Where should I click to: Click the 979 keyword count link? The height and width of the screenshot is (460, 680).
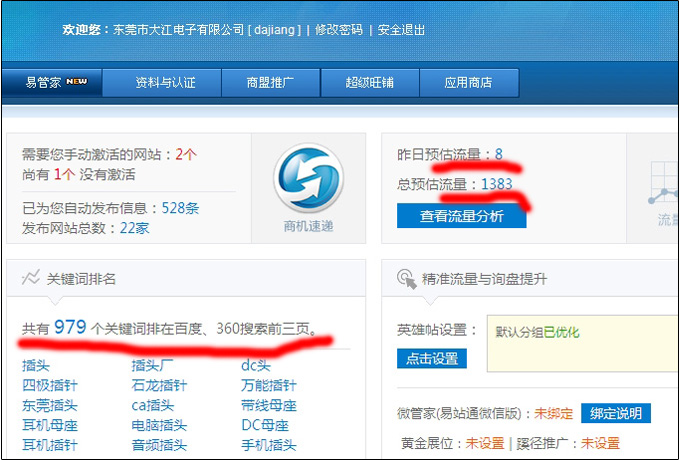[x=70, y=328]
